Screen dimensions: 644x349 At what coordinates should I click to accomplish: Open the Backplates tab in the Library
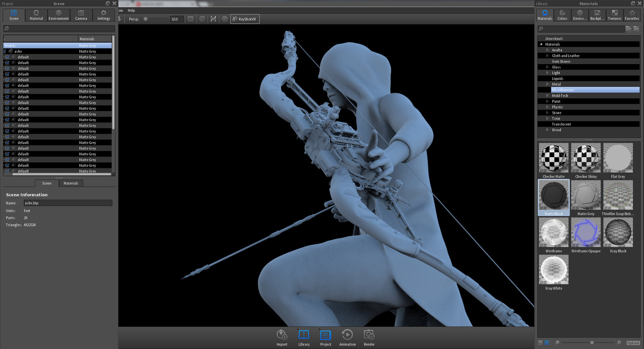point(597,15)
